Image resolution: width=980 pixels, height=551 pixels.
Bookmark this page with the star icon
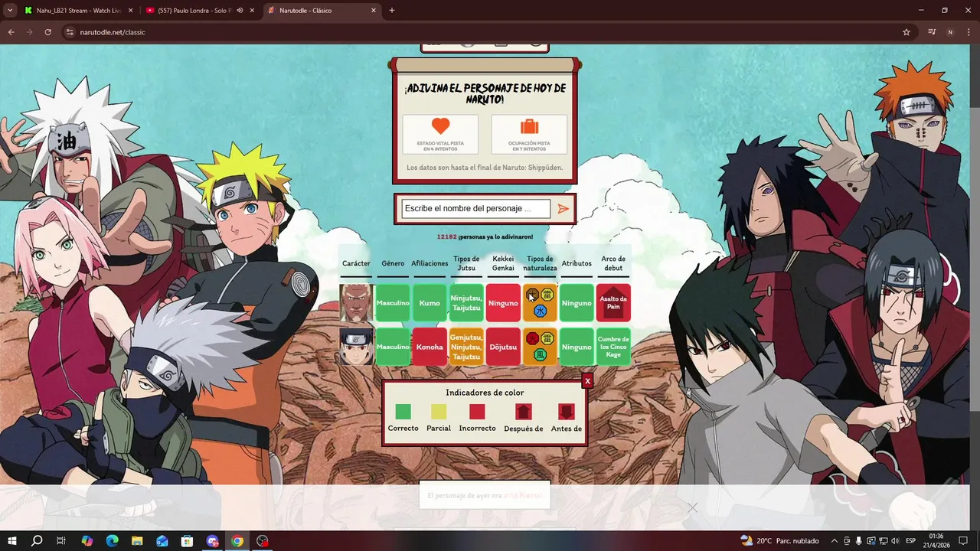[906, 32]
